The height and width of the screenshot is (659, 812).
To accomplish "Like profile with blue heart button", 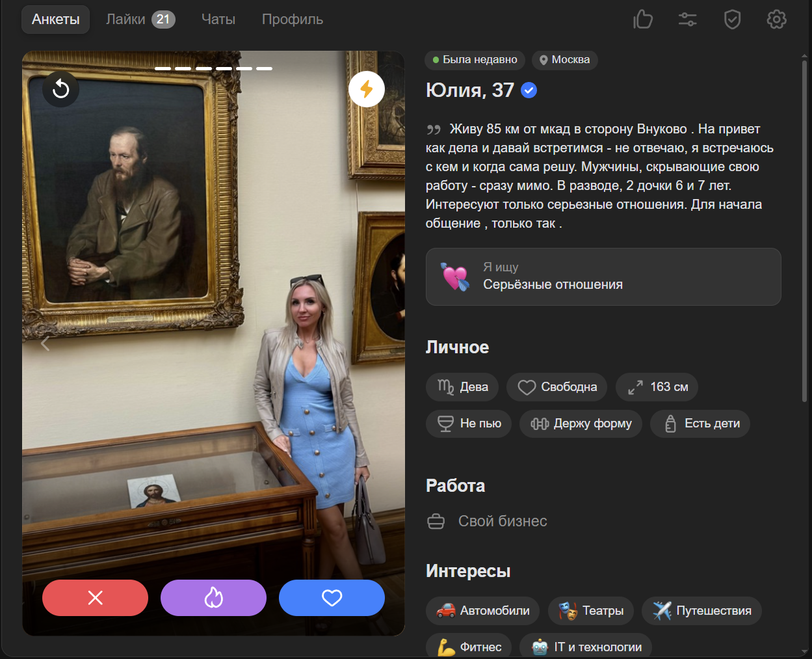I will point(332,598).
